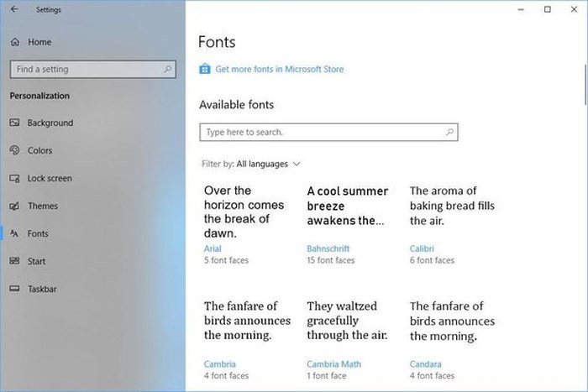
Task: Click the Taskbar icon in sidebar
Action: [x=14, y=290]
